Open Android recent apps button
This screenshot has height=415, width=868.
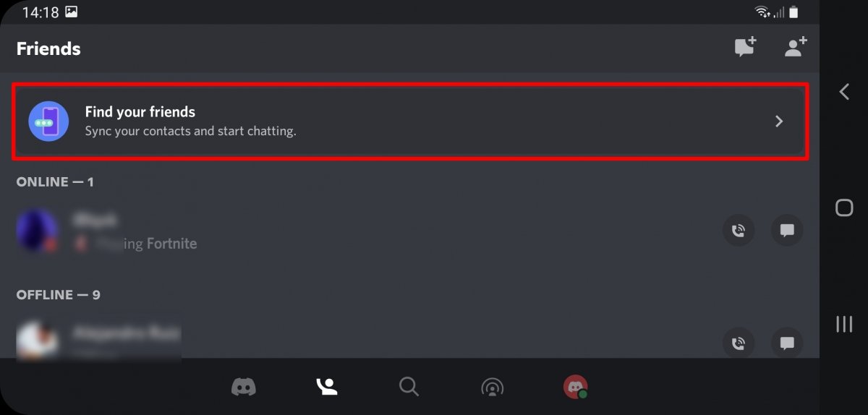coord(844,324)
